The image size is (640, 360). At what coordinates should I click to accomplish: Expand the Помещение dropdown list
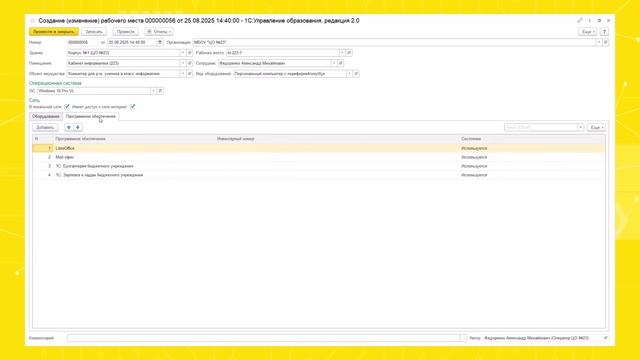(x=182, y=63)
